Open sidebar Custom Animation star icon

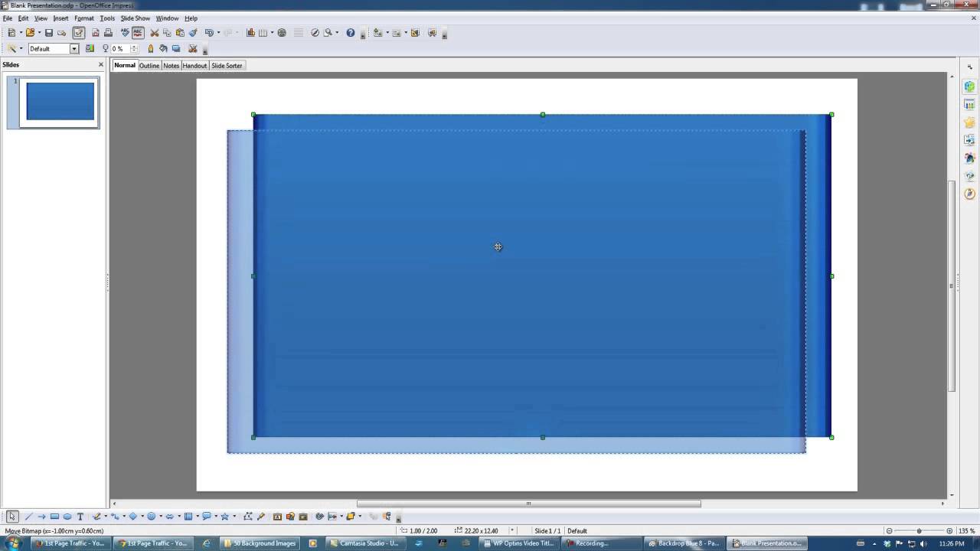[969, 122]
